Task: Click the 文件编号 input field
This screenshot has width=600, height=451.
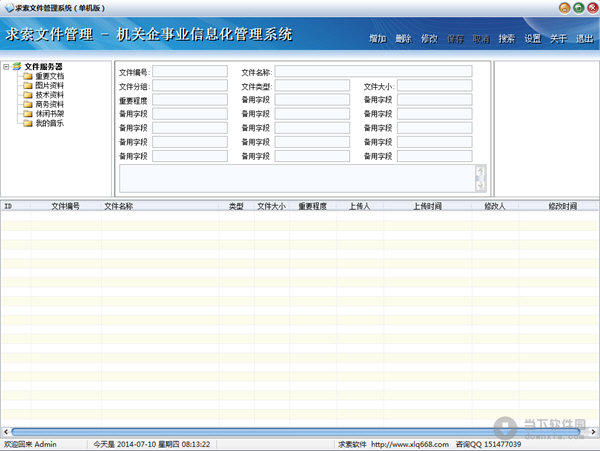Action: pyautogui.click(x=190, y=72)
